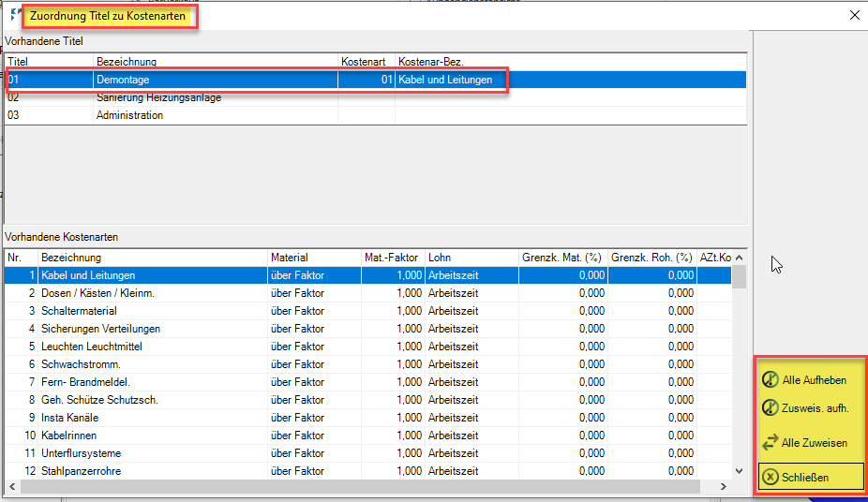Select the Kabelrinnen cost type row
Viewport: 868px width, 502px height.
point(68,436)
